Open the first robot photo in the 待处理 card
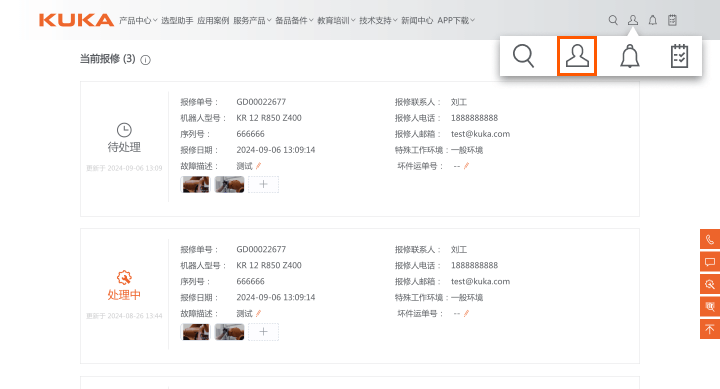 pyautogui.click(x=196, y=184)
